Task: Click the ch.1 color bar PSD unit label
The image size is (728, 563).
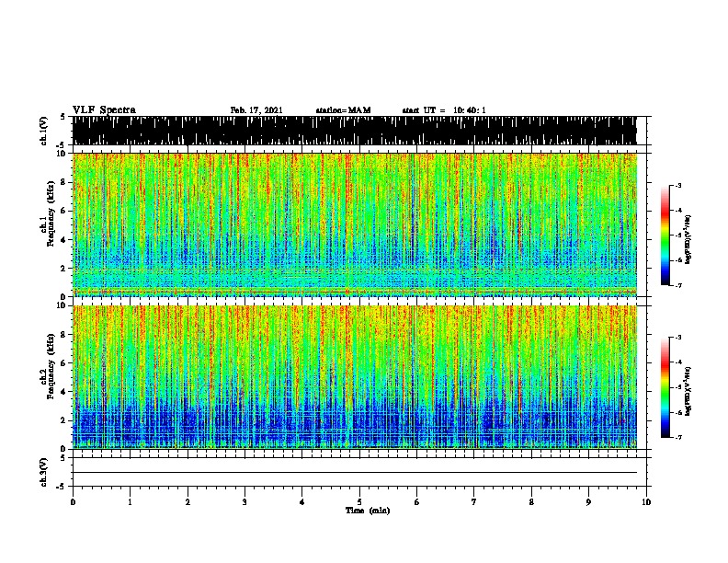Action: point(688,240)
